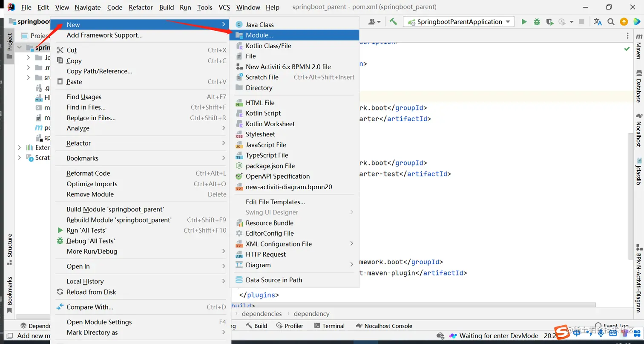The image size is (644, 344).
Task: Expand the Diagram submenu
Action: [x=294, y=265]
